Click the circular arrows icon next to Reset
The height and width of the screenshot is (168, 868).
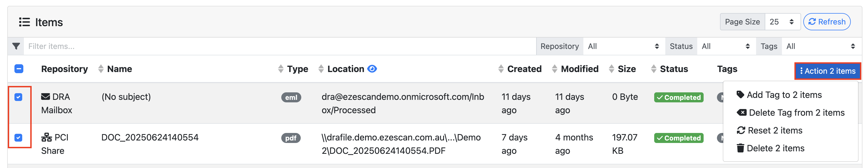point(741,130)
